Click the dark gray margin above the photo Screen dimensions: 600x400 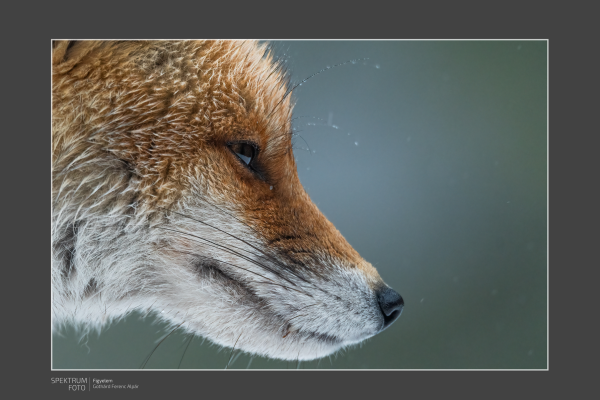tap(300, 20)
